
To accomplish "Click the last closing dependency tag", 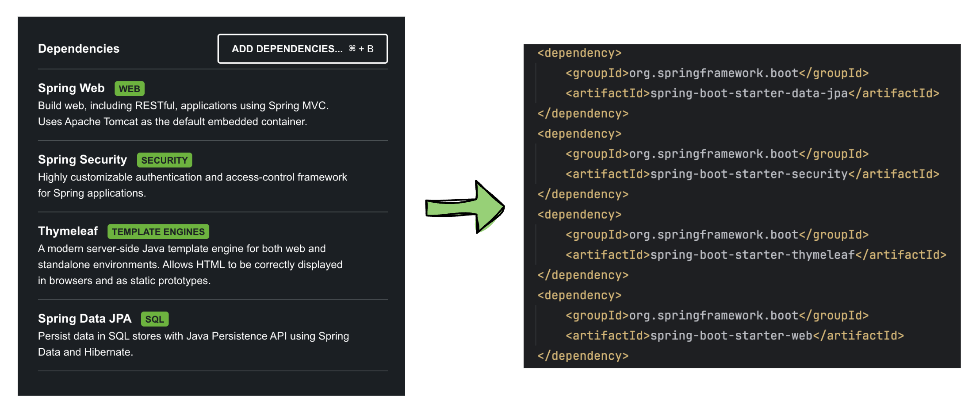I will point(583,356).
